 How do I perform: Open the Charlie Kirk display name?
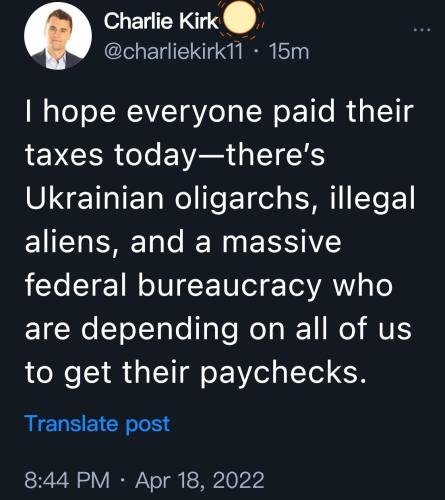click(x=161, y=21)
